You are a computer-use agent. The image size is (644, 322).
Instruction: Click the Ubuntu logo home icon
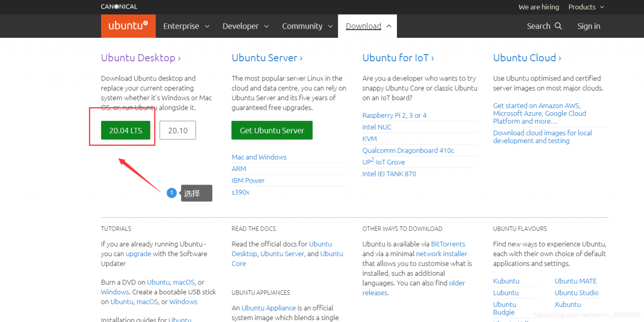pyautogui.click(x=128, y=26)
